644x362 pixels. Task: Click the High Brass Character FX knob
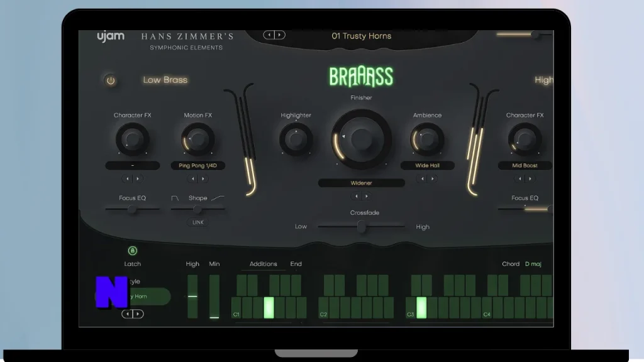click(525, 140)
